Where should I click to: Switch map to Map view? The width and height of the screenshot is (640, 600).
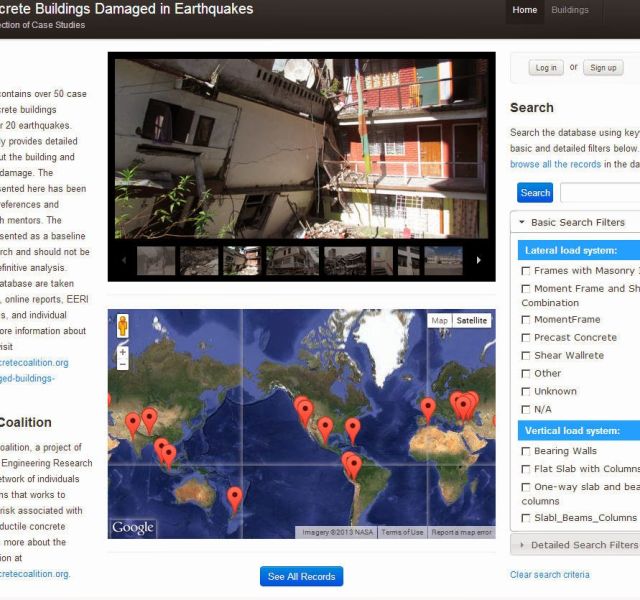439,320
